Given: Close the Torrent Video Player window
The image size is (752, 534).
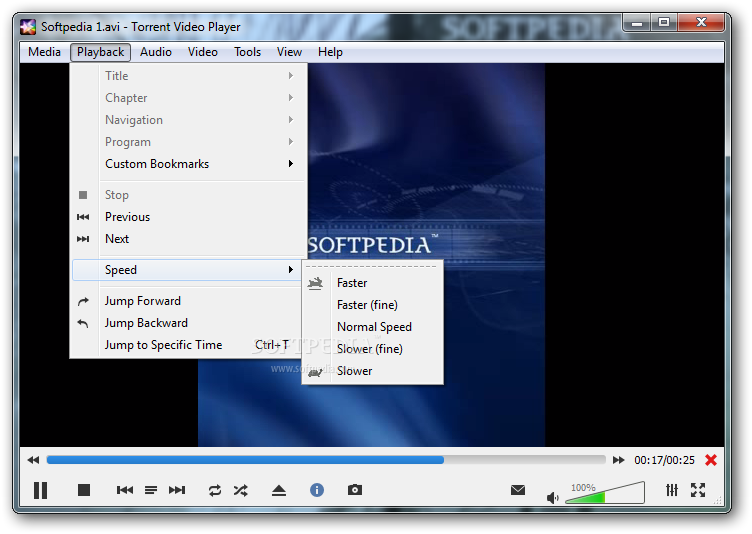Looking at the screenshot, I should click(x=701, y=23).
